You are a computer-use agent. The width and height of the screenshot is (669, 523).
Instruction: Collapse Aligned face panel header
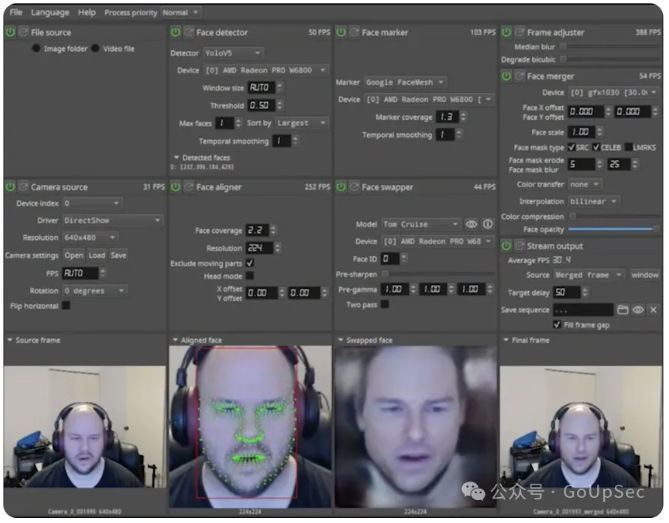[x=198, y=340]
